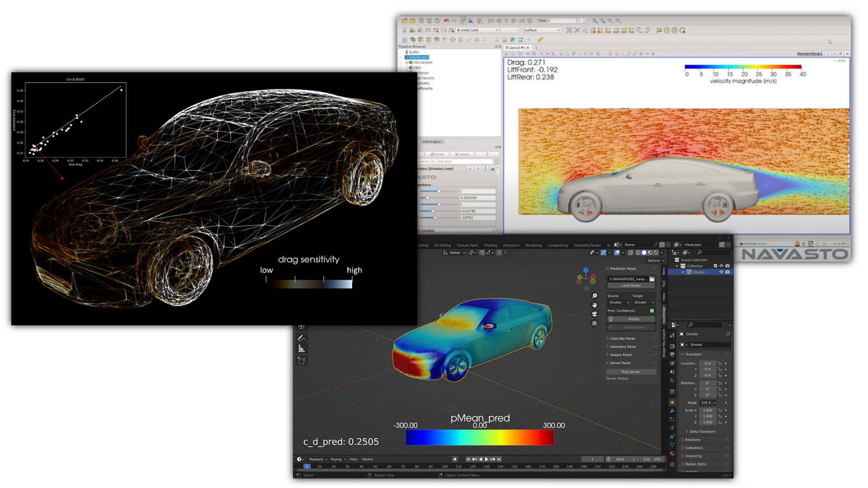Open Blender Geometry Nodes workspace tab
Image resolution: width=868 pixels, height=488 pixels.
pyautogui.click(x=587, y=245)
